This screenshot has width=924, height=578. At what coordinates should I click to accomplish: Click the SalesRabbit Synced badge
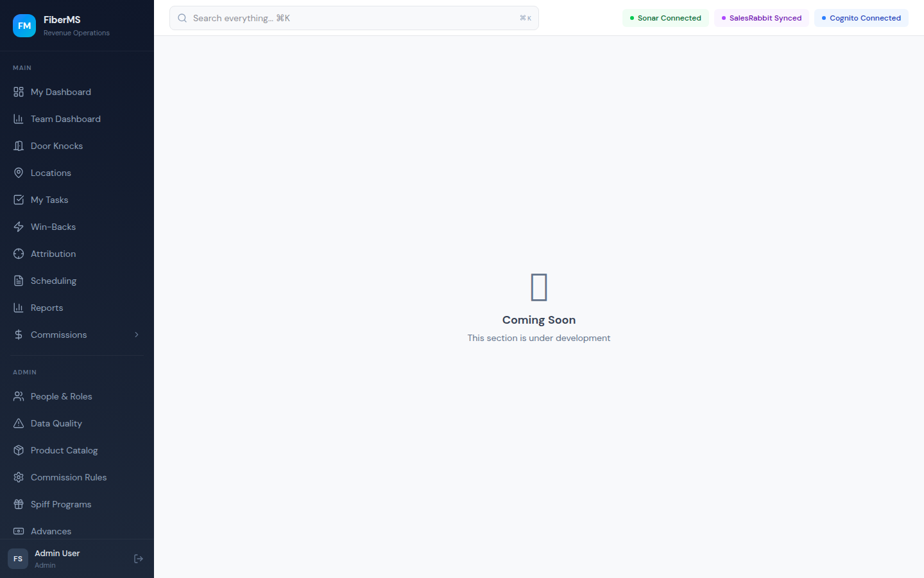click(761, 18)
